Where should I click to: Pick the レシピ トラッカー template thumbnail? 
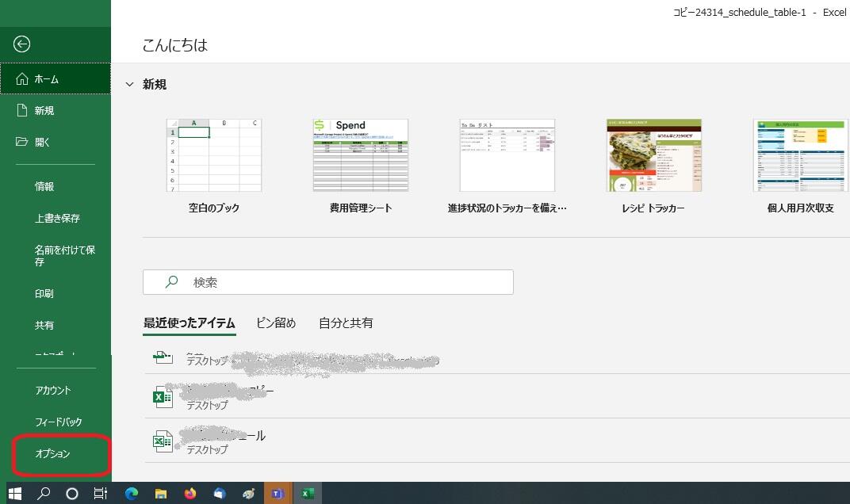click(x=653, y=155)
